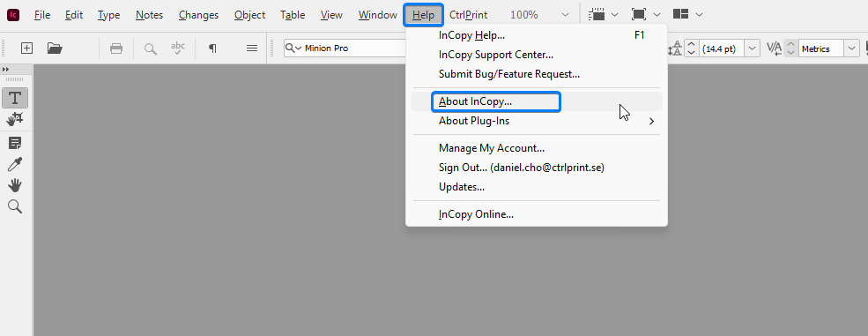This screenshot has width=868, height=336.
Task: Click the leading icon beside 14.4 pt
Action: (x=675, y=49)
